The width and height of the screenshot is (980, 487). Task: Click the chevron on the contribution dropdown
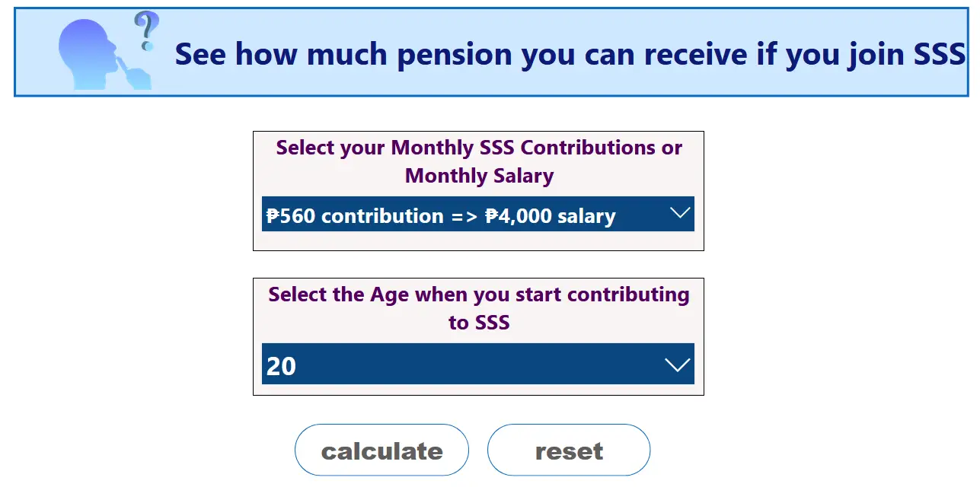click(x=680, y=214)
